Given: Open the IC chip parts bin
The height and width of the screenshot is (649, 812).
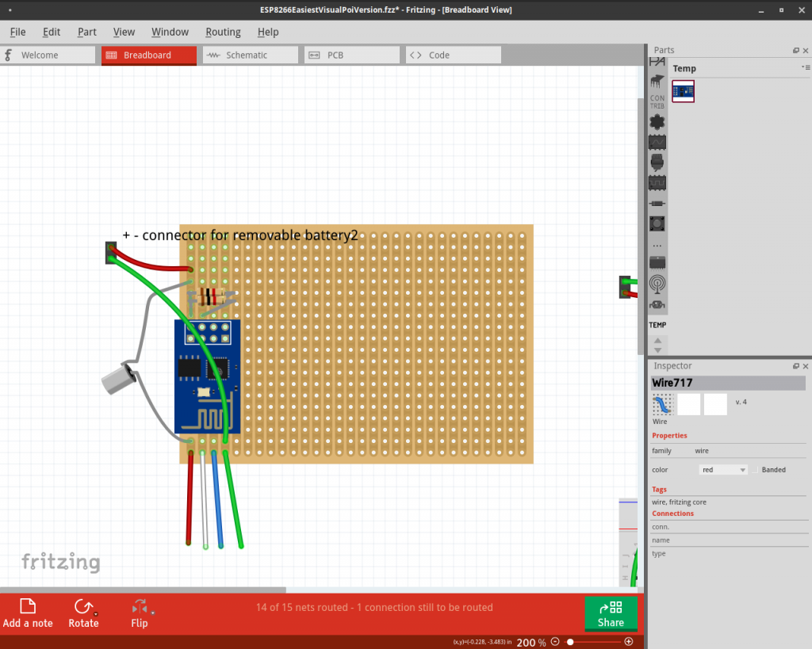Looking at the screenshot, I should pos(657,263).
